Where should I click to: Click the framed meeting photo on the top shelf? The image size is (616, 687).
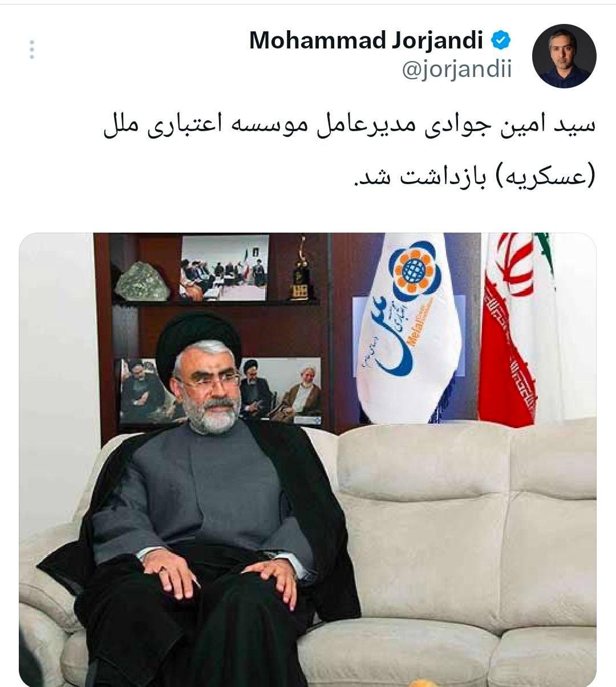[x=224, y=267]
